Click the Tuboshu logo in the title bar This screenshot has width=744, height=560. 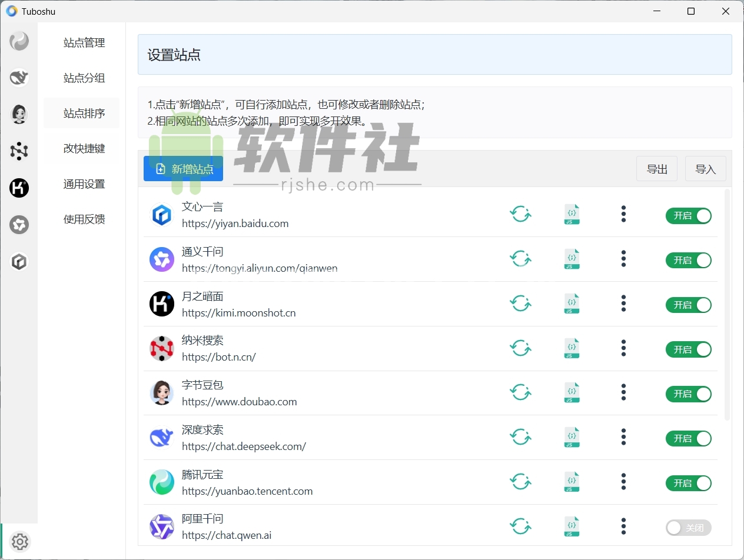(11, 11)
